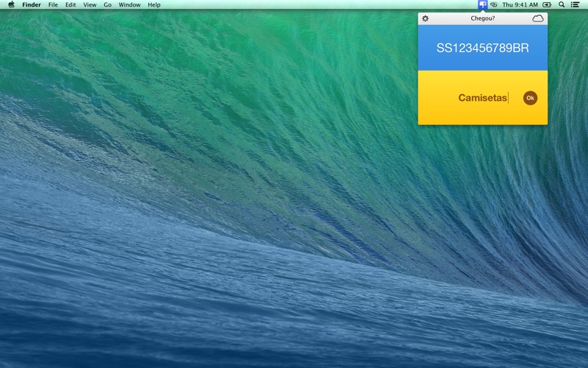The height and width of the screenshot is (368, 588).
Task: Open the View menu
Action: coord(90,4)
